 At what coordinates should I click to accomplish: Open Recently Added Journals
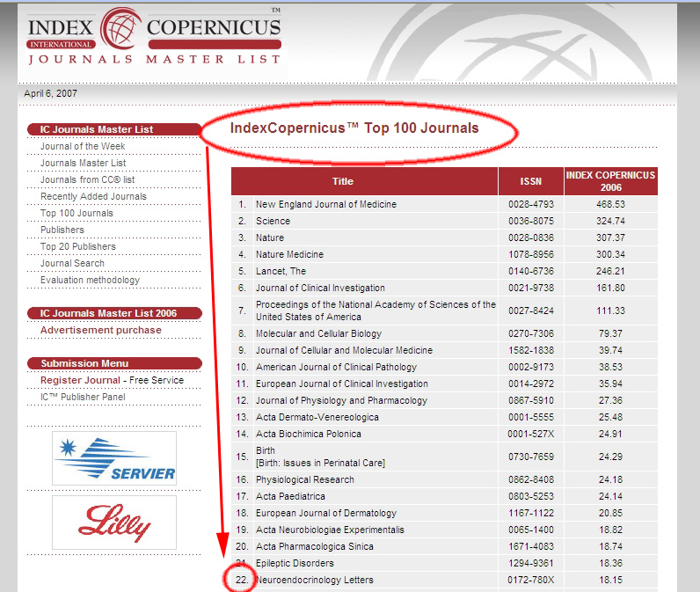coord(93,196)
